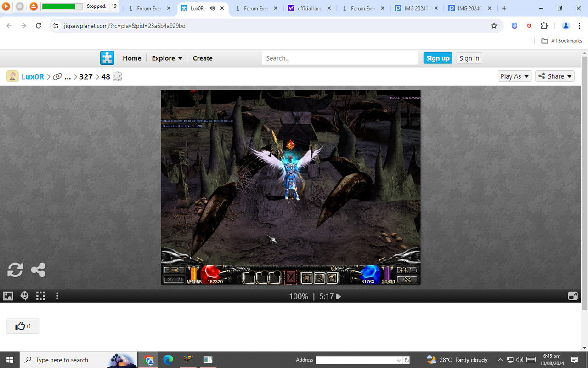The width and height of the screenshot is (588, 368).
Task: Click the puzzle piece icon beside 48
Action: 117,77
